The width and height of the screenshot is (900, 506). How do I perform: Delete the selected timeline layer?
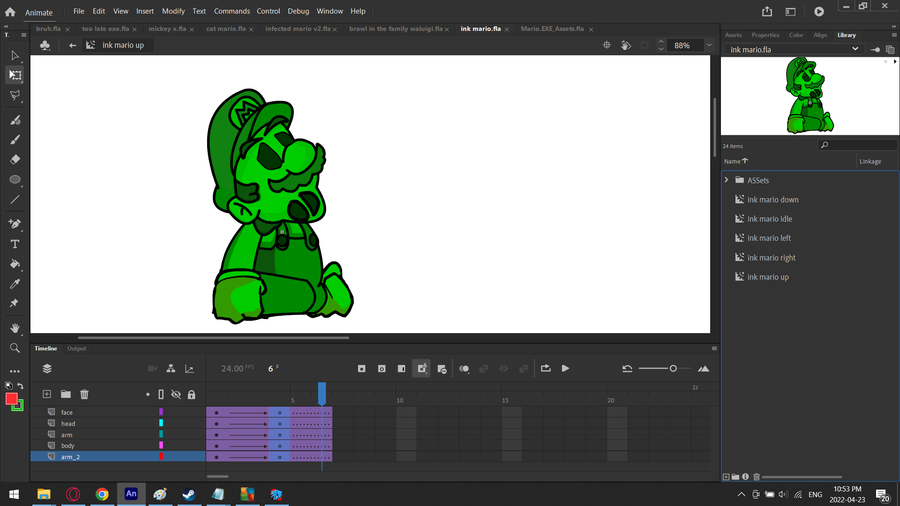click(x=84, y=394)
